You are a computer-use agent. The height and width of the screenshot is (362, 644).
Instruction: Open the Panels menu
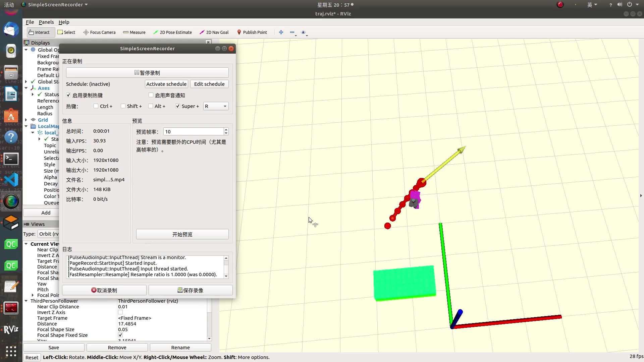[x=46, y=22]
